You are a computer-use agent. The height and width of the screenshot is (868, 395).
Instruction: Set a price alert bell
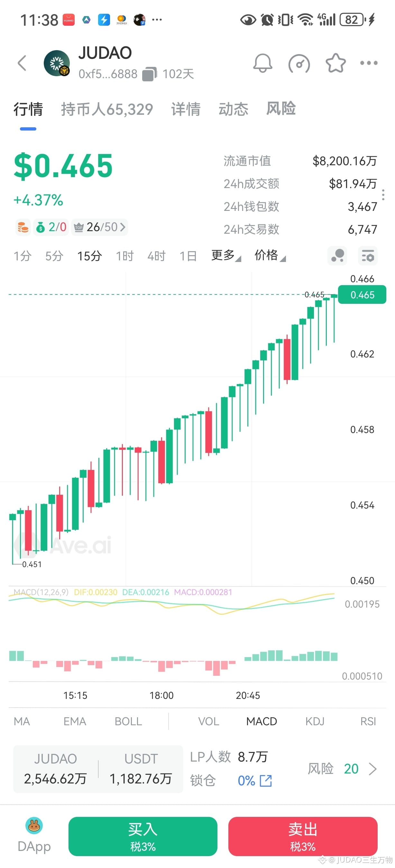pos(262,63)
